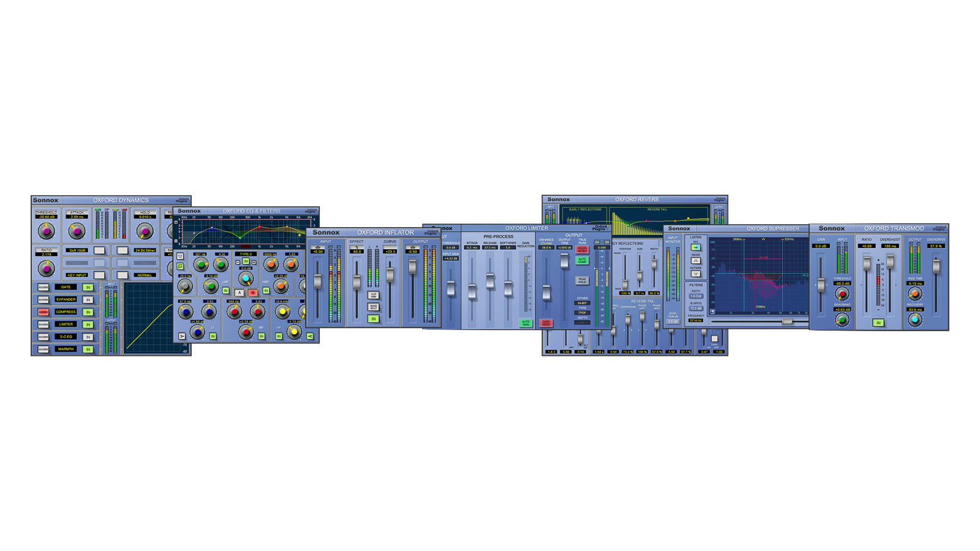Click the Supresser Frequency 3714 Hz field

(696, 320)
